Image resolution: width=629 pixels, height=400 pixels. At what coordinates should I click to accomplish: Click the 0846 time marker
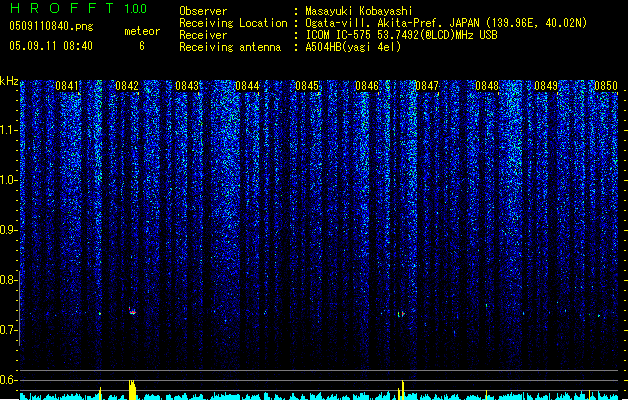click(x=367, y=86)
